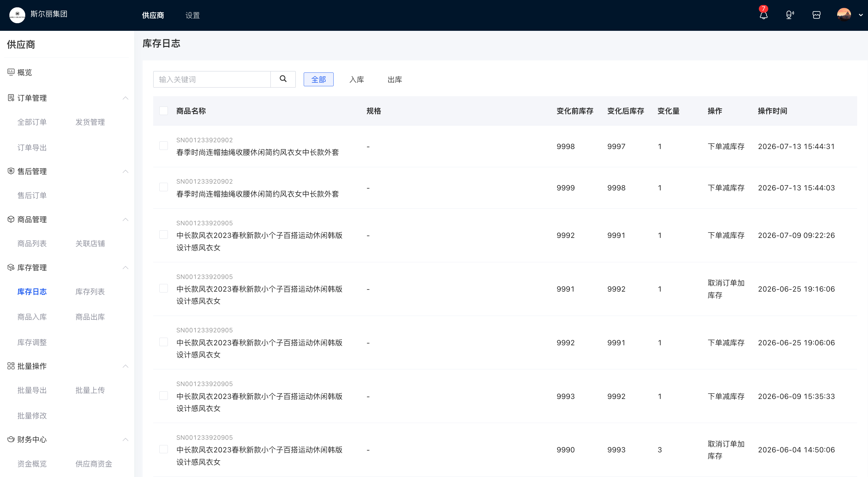
Task: Click the 订单管理 order icon
Action: click(11, 98)
